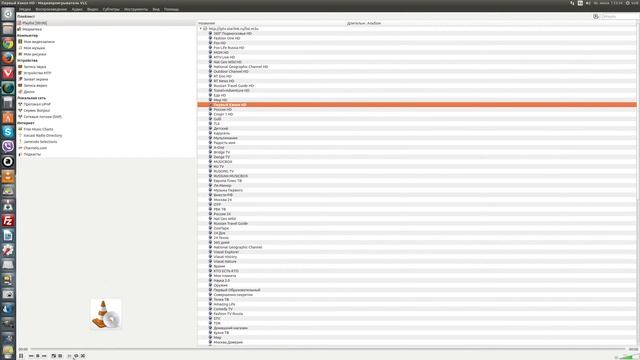Open the Ubuntu Dash search button
Viewport: 640px width, 360px height.
point(8,14)
